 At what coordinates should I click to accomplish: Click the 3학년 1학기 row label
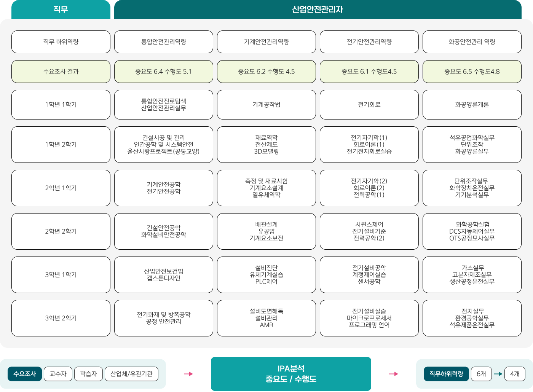(x=61, y=275)
